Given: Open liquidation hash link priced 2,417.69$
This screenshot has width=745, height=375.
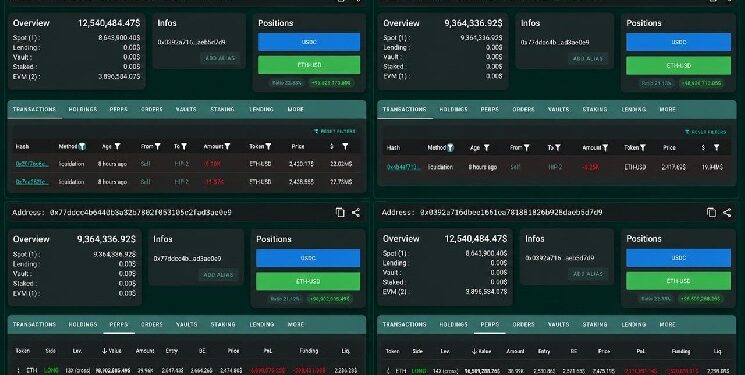Looking at the screenshot, I should tap(403, 167).
